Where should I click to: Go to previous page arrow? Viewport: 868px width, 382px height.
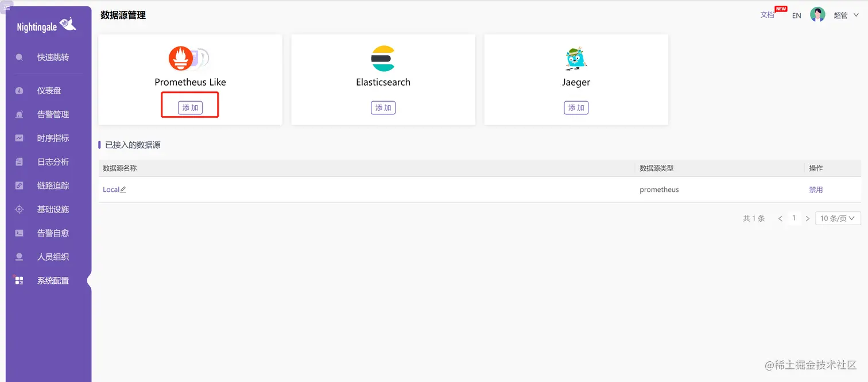780,219
